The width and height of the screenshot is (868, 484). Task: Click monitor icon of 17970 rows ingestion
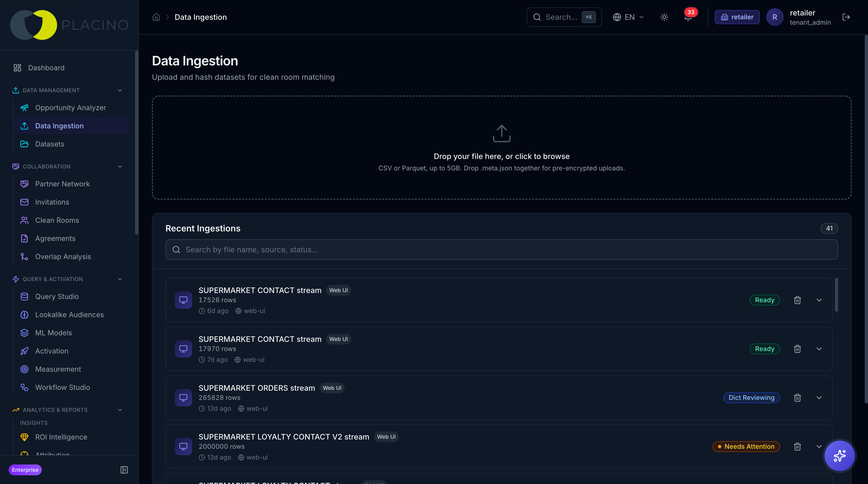click(183, 349)
